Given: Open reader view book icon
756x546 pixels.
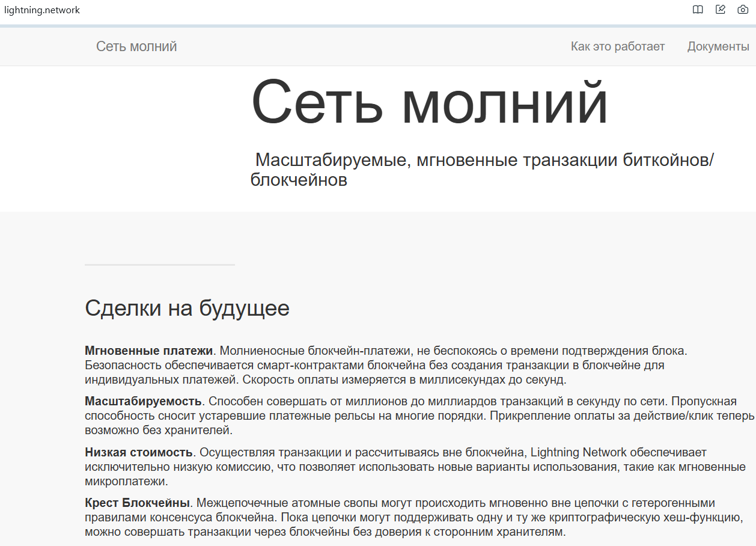Looking at the screenshot, I should point(698,10).
